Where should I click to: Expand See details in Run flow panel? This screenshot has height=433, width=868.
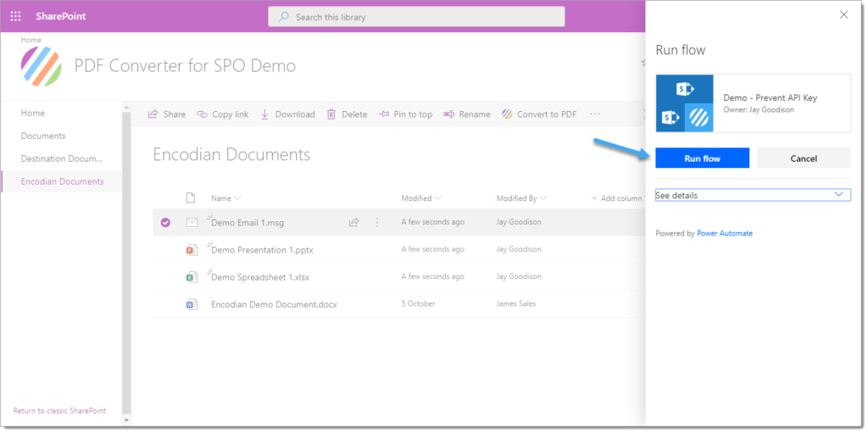[753, 195]
